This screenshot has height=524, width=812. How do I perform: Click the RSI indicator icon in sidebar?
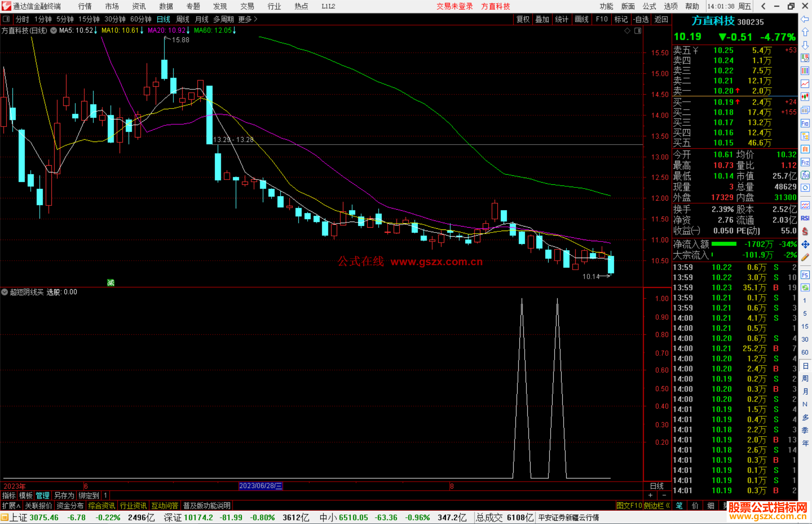[805, 218]
